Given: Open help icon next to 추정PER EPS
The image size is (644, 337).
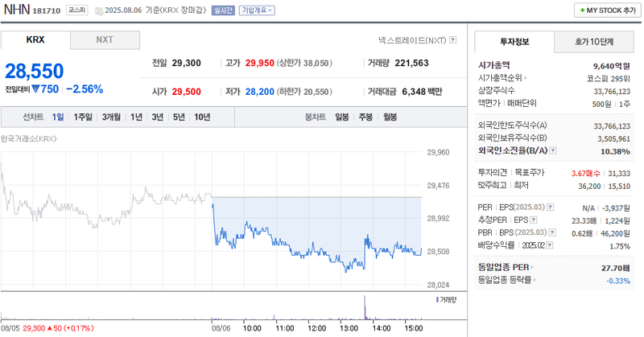Looking at the screenshot, I should point(534,220).
